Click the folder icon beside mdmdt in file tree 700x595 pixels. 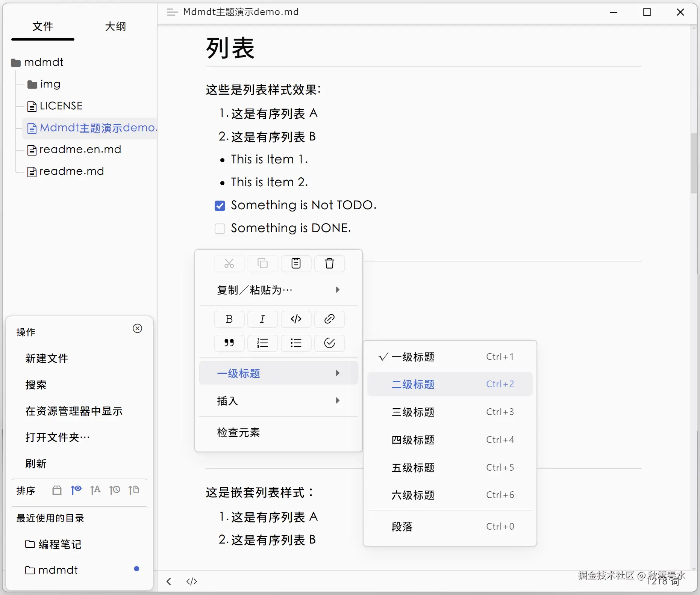[16, 62]
